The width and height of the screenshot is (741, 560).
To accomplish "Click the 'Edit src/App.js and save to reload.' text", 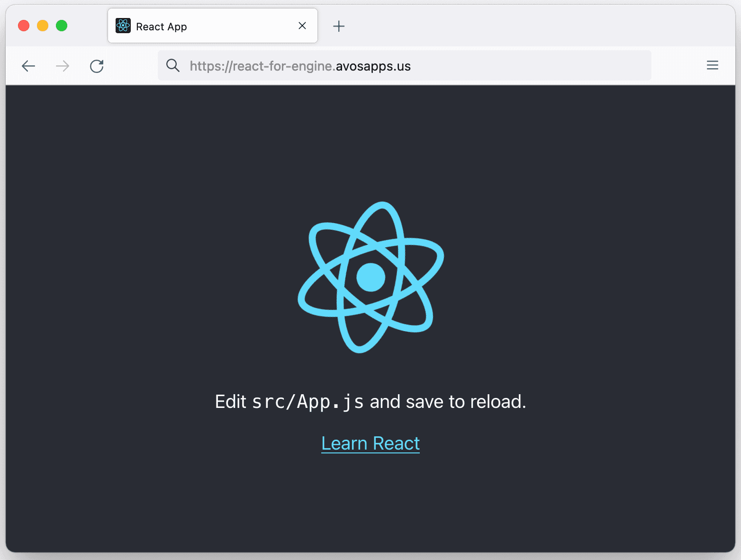I will [x=370, y=402].
